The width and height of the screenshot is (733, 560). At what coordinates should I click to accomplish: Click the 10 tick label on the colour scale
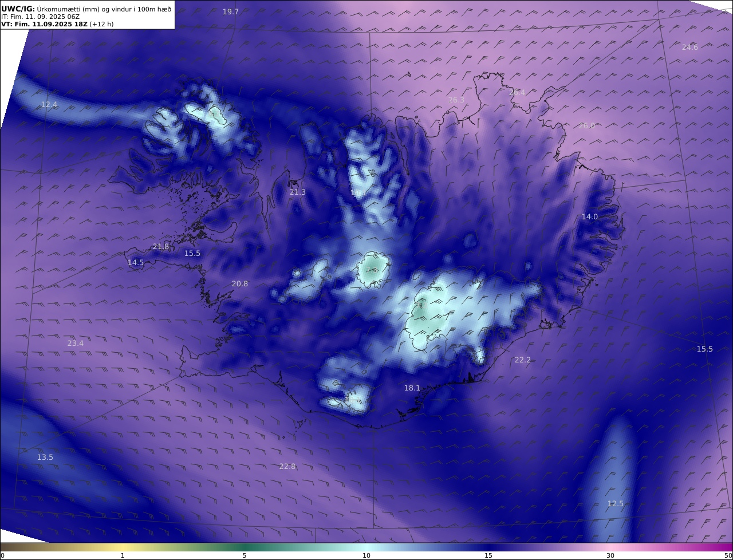pyautogui.click(x=366, y=555)
